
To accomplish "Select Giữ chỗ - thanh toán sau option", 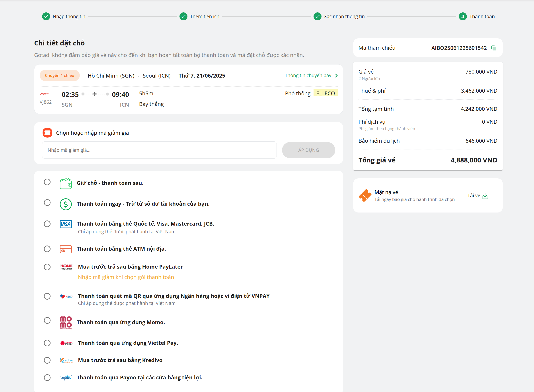I will pyautogui.click(x=47, y=182).
